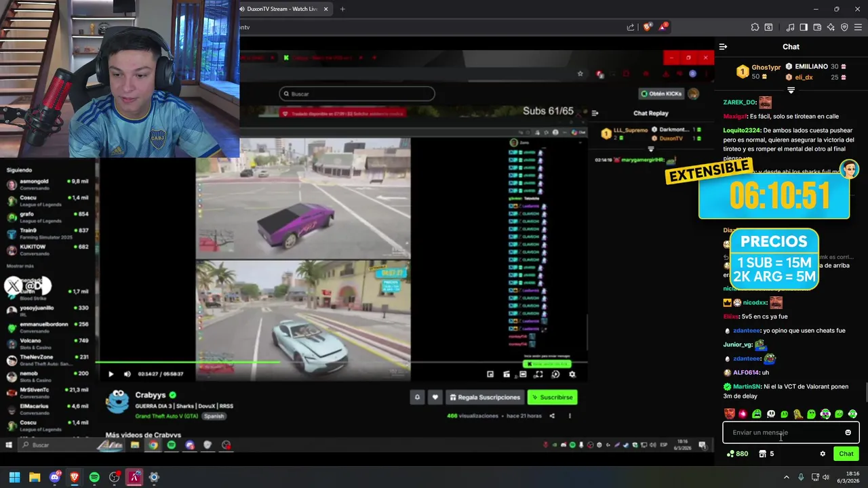Open Brave Shields icon
This screenshot has height=488, width=868.
pos(647,27)
